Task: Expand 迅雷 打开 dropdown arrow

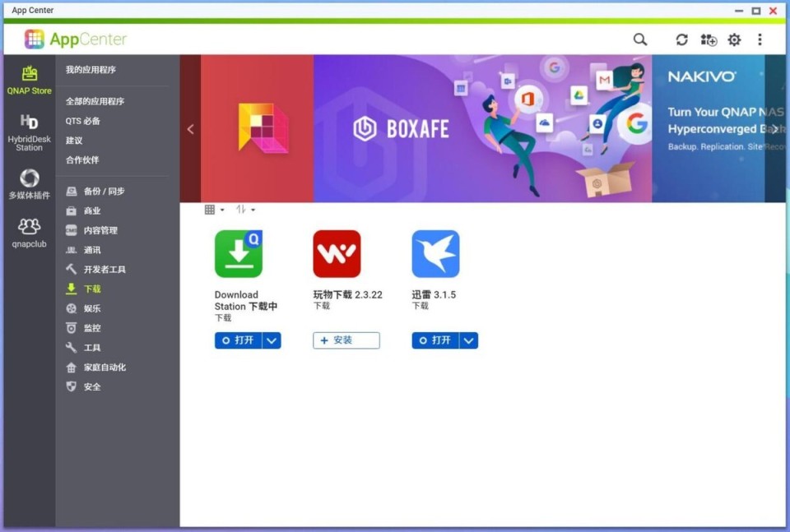Action: [468, 340]
